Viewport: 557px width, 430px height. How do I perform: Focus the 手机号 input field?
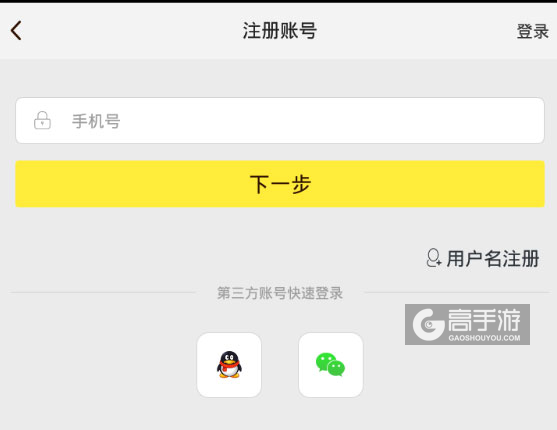coord(280,120)
